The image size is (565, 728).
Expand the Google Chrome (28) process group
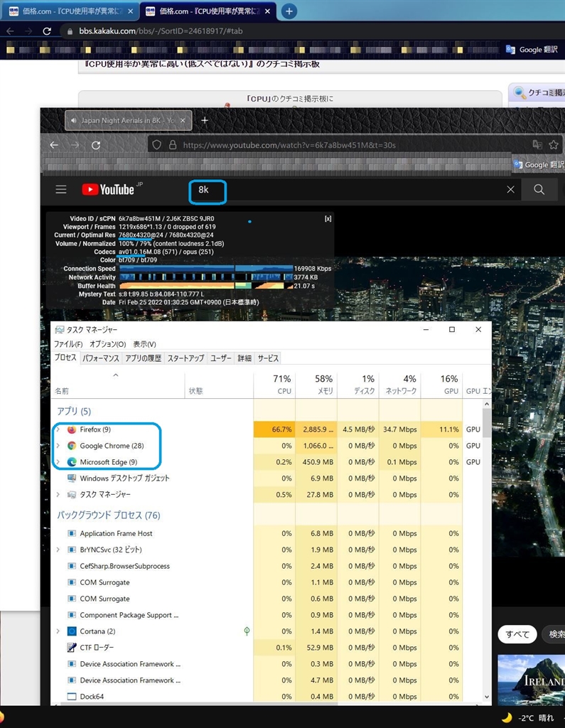pos(58,446)
